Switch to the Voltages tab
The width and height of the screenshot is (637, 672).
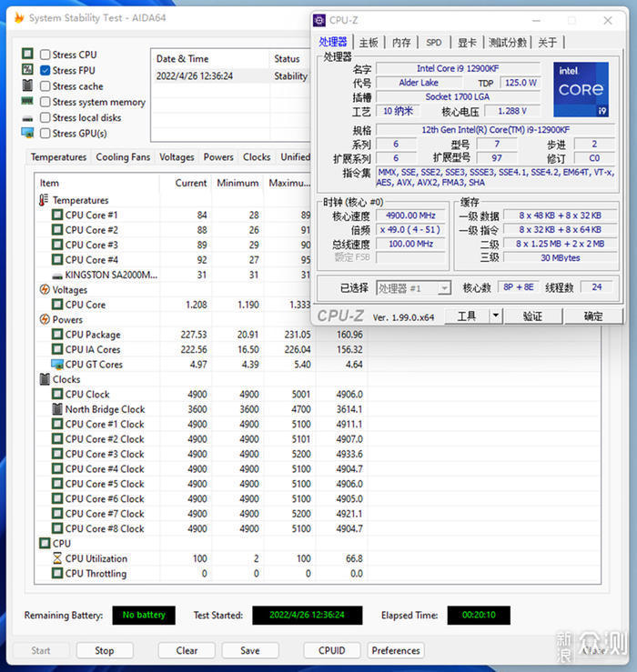[177, 157]
